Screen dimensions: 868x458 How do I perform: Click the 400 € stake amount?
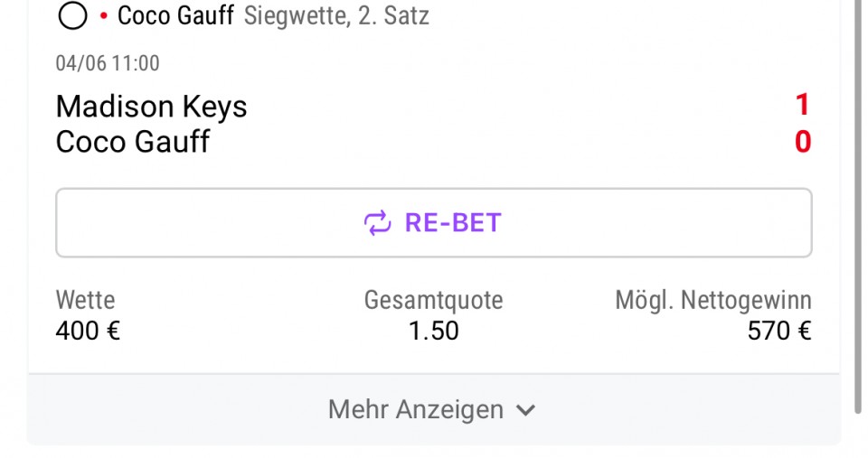[88, 331]
